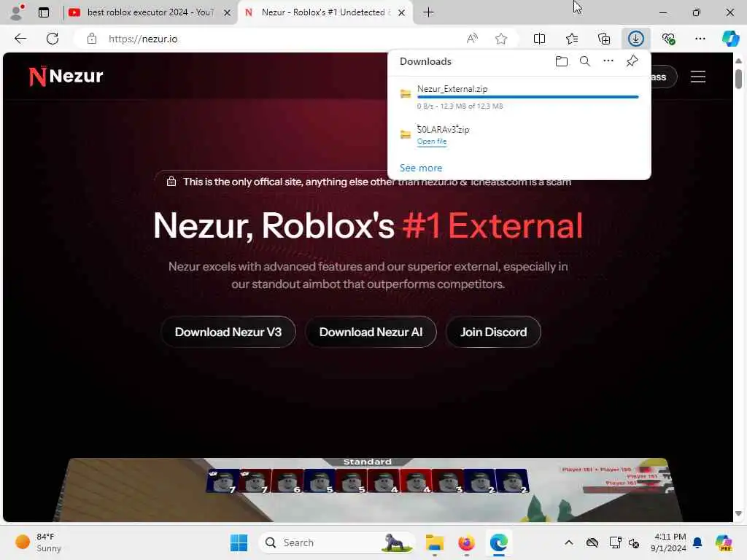Open file link under SOLARAv3.zip
747x560 pixels.
pyautogui.click(x=432, y=141)
